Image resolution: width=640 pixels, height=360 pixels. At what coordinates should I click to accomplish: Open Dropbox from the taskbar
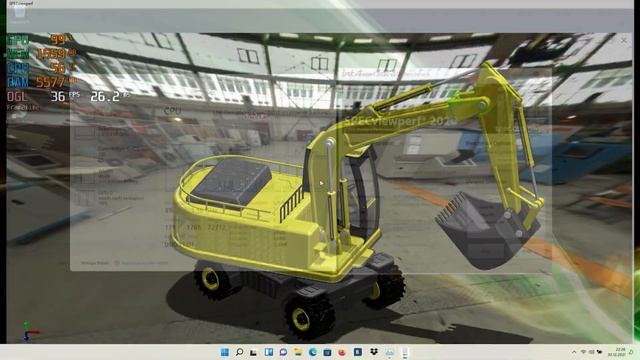click(x=374, y=352)
